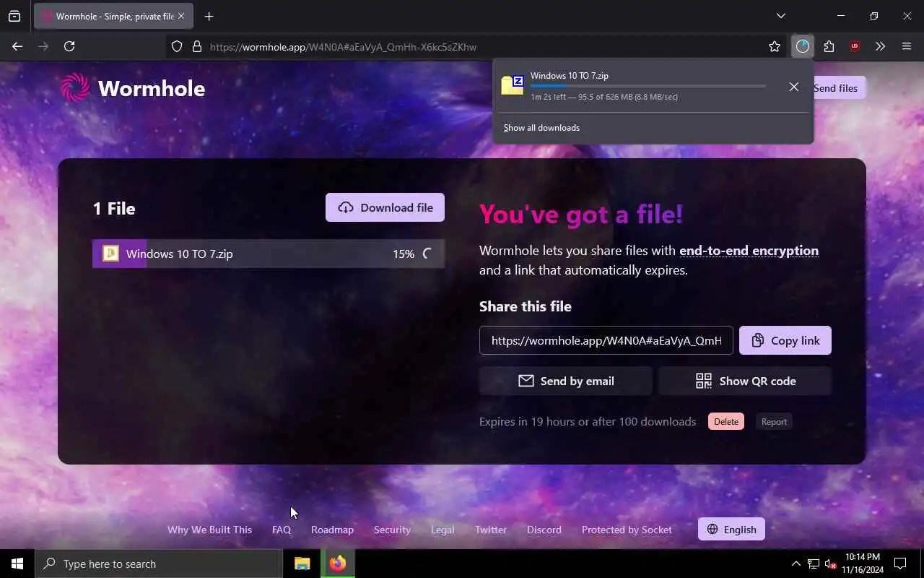924x578 pixels.
Task: Click the Copy link button
Action: click(785, 340)
